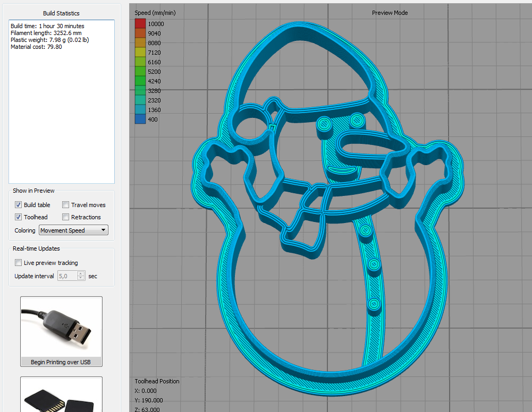Viewport: 532px width, 412px height.
Task: Click the Filament length: 3252.6 mm line
Action: point(46,33)
